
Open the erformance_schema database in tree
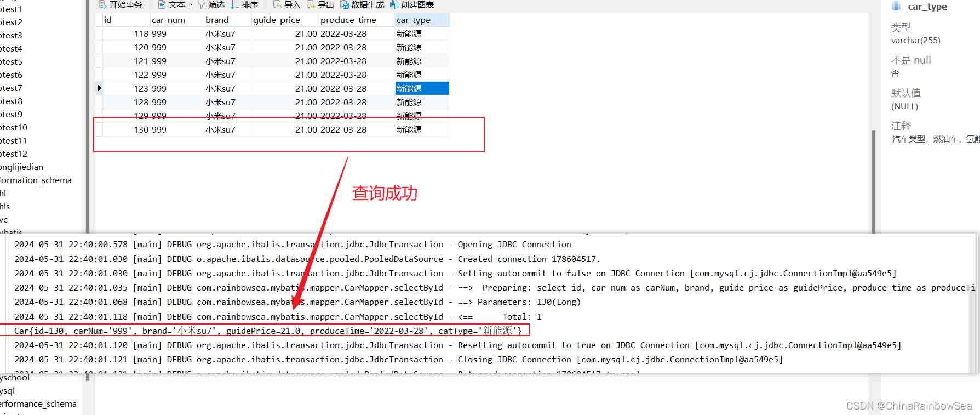coord(38,404)
